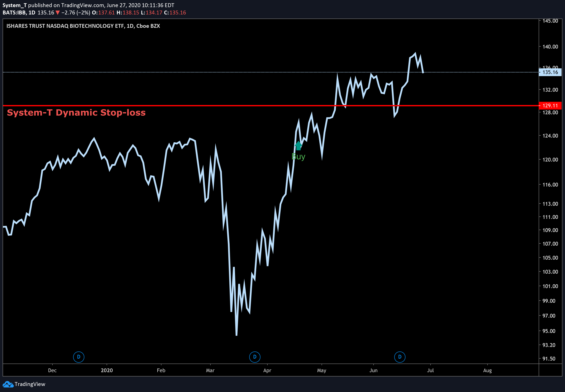The width and height of the screenshot is (565, 392).
Task: Click the red 129.11 stop-loss price tag
Action: [550, 106]
